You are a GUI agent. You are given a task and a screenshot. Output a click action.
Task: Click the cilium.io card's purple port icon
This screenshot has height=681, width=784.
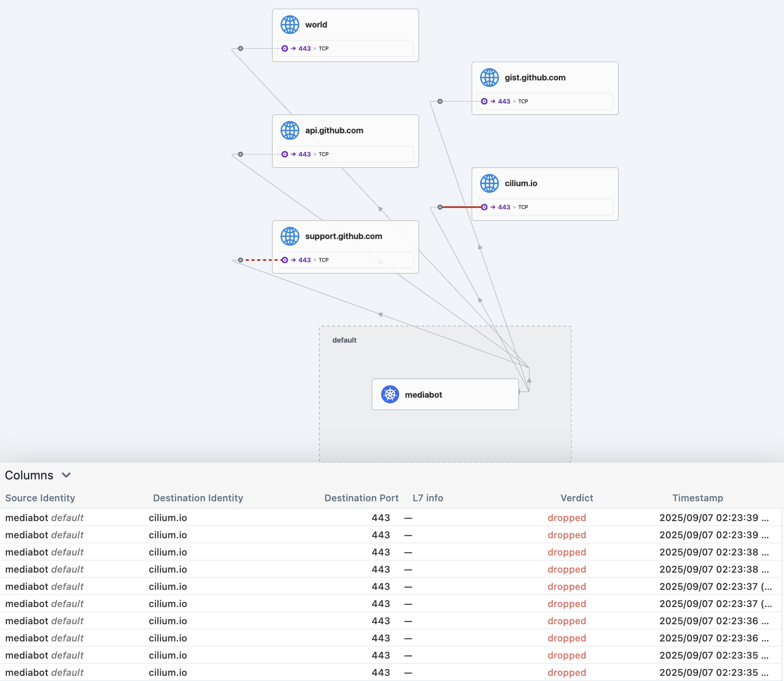point(484,207)
